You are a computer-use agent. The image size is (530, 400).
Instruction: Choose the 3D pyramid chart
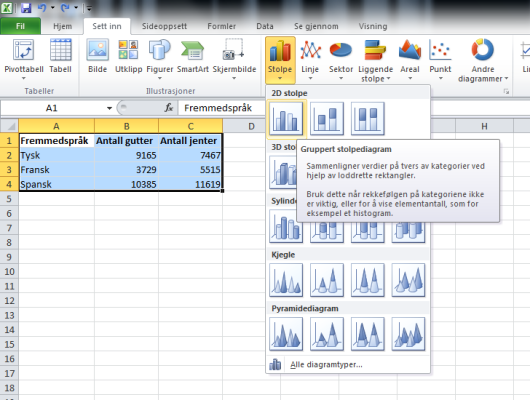tap(408, 334)
